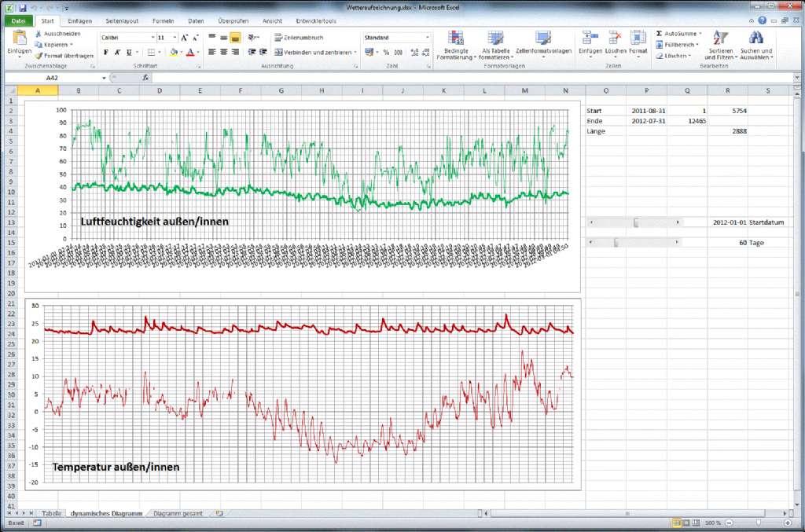Open Füllbereich fill dropdown

click(677, 45)
